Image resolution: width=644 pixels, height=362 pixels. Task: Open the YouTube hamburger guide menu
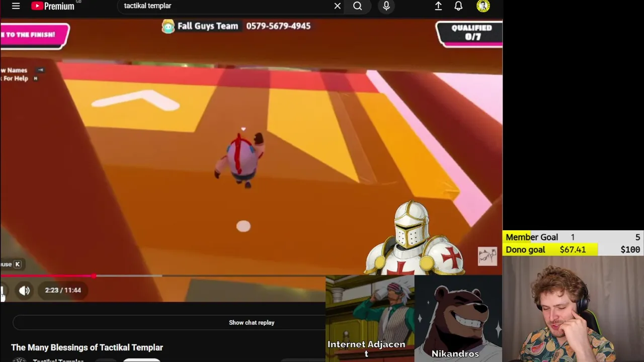point(16,6)
